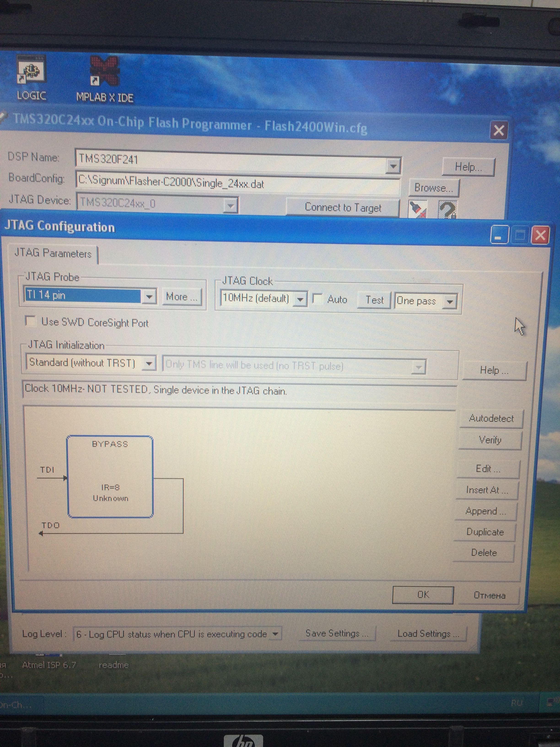This screenshot has height=747, width=560.
Task: Switch to the JTAG Parameters tab
Action: coord(53,253)
